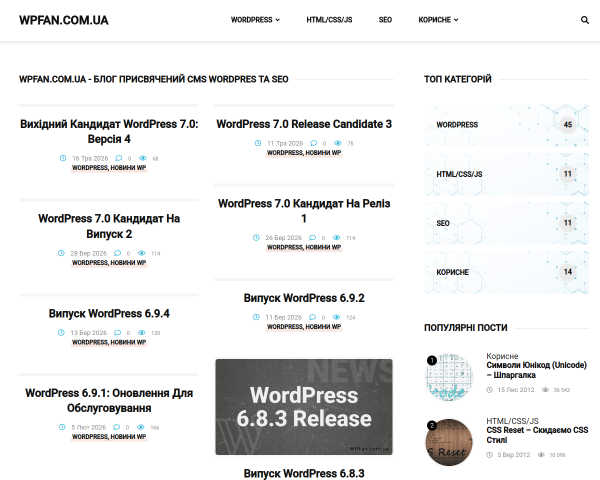Click 'HTML/CSS/JS' label above CSS Reset post
Screen dimensions: 600x480
pos(512,421)
